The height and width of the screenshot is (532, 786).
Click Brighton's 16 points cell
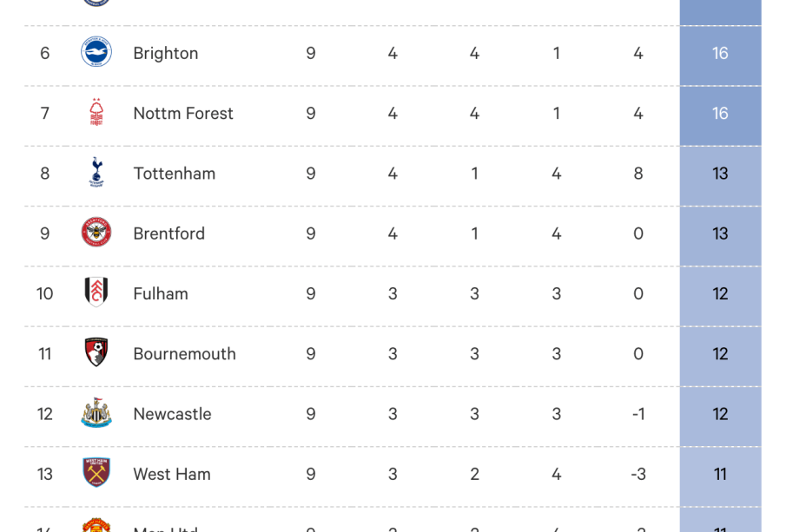click(x=720, y=53)
